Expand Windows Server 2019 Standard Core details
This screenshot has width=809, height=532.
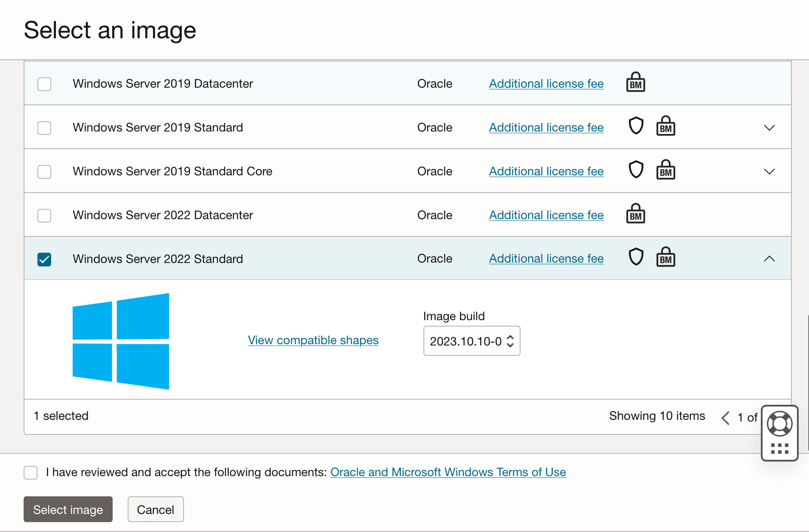(769, 171)
